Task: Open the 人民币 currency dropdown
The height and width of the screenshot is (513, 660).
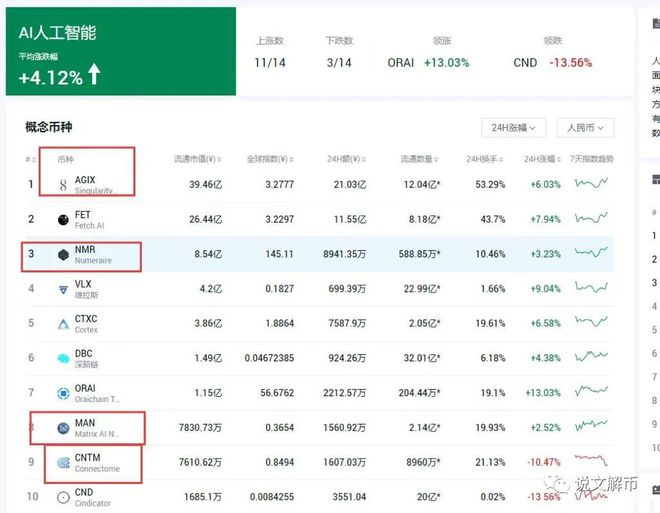Action: (x=585, y=128)
